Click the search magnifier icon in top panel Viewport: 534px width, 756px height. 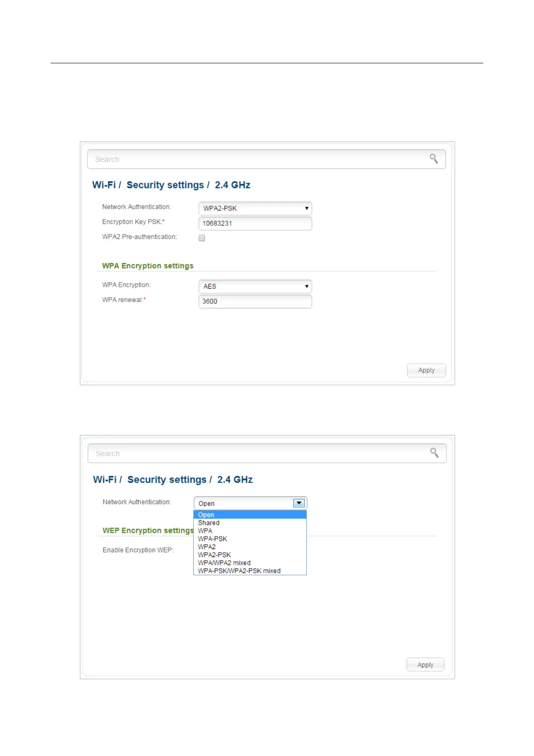click(x=433, y=158)
